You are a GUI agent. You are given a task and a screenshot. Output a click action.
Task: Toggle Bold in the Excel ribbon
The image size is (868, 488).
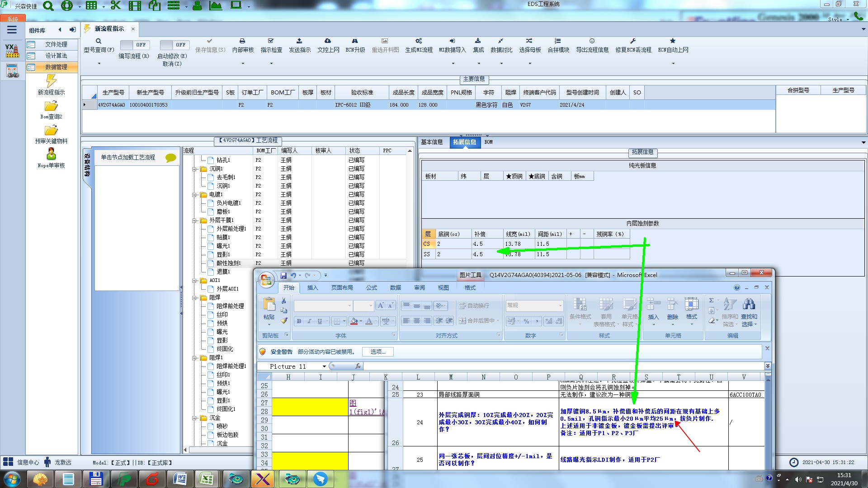(x=299, y=321)
